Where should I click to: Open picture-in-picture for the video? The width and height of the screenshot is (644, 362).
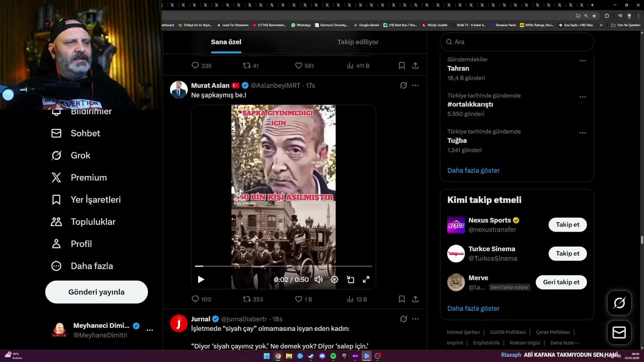[351, 280]
